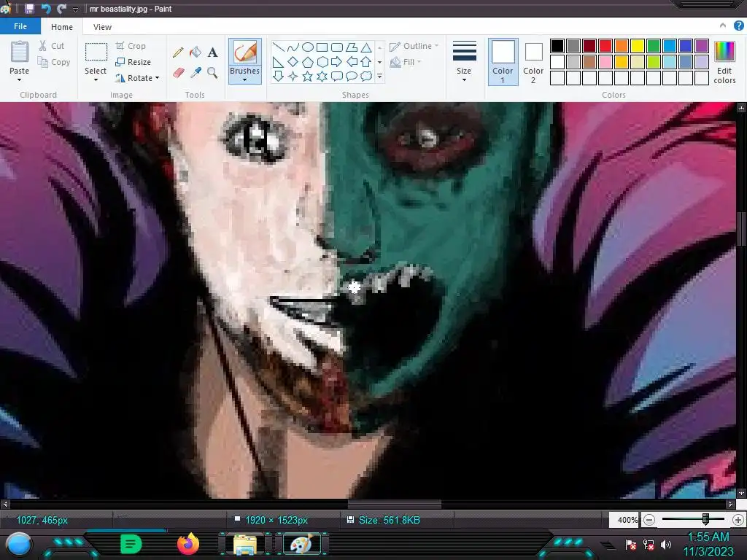Choose the Right triangle shape
This screenshot has width=747, height=560.
[278, 62]
